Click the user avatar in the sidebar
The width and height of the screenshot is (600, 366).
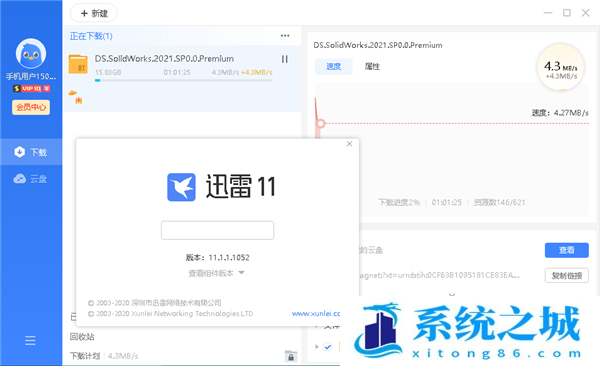click(31, 54)
